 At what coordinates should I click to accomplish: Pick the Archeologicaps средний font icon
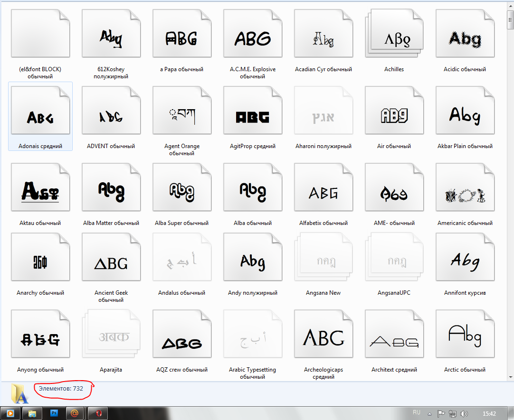click(324, 334)
